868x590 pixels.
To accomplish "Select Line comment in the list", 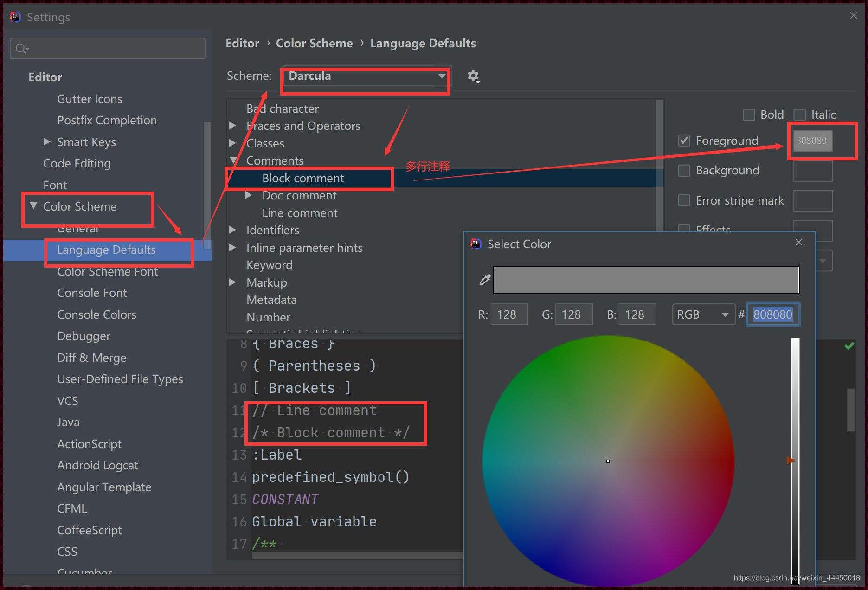I will [x=300, y=213].
